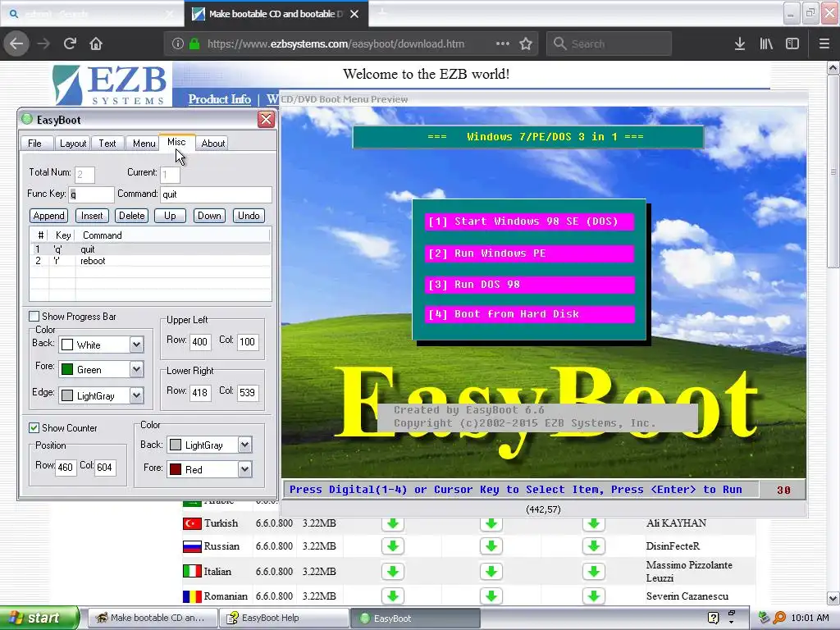Click the Append button
This screenshot has height=630, width=840.
tap(48, 216)
